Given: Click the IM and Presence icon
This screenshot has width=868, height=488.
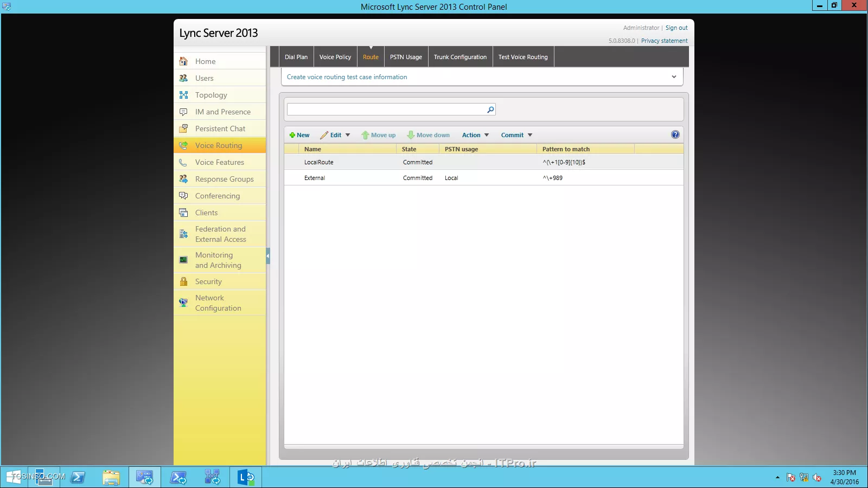Looking at the screenshot, I should click(x=183, y=112).
